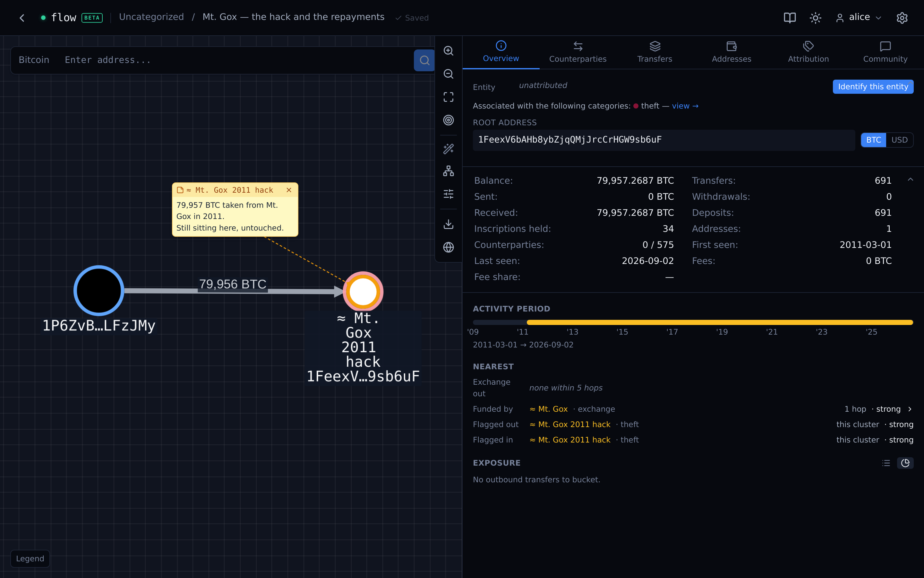This screenshot has height=578, width=924.
Task: Click the zoom in tool
Action: (x=448, y=51)
